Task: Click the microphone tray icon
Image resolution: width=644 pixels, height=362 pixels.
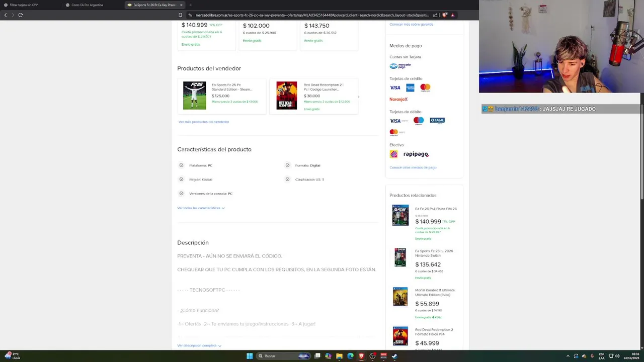Action: coord(592,356)
